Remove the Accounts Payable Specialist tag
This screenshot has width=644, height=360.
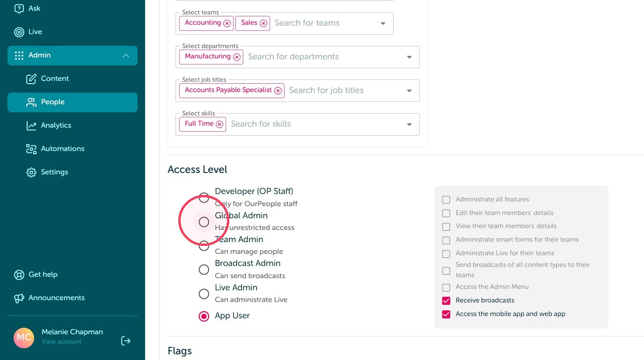pyautogui.click(x=278, y=91)
